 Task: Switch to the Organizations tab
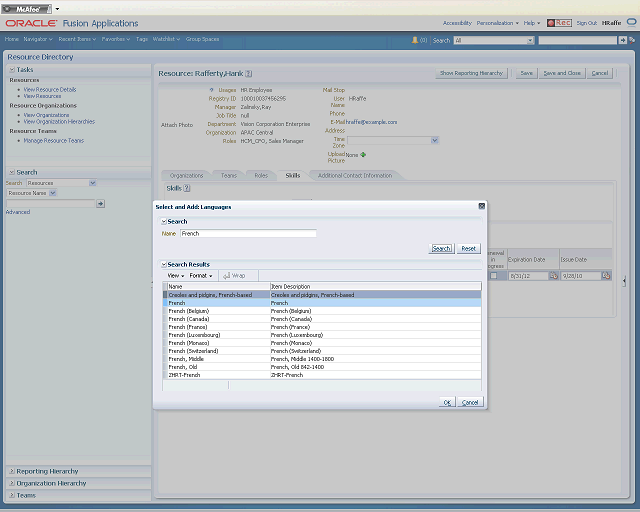(186, 176)
